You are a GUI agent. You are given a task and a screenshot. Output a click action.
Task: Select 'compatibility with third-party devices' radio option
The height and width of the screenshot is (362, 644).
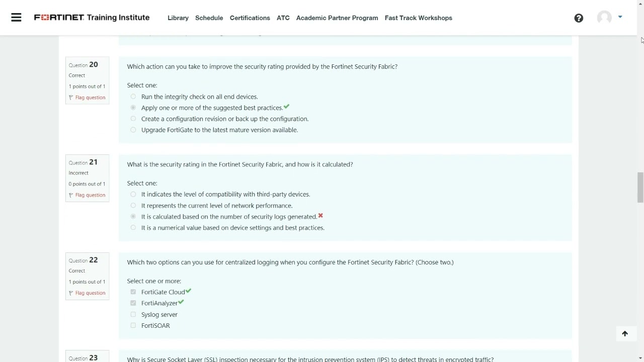click(x=133, y=194)
